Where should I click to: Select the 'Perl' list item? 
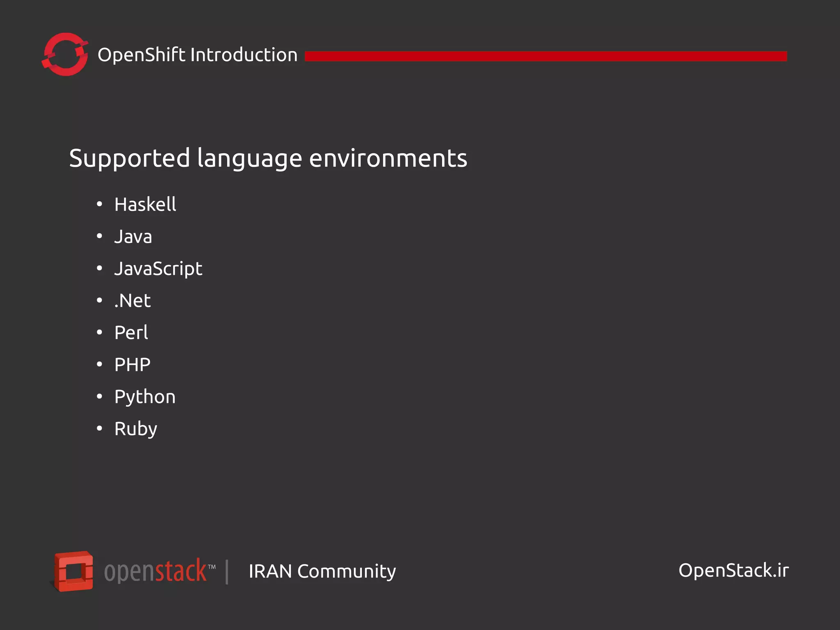click(x=131, y=332)
